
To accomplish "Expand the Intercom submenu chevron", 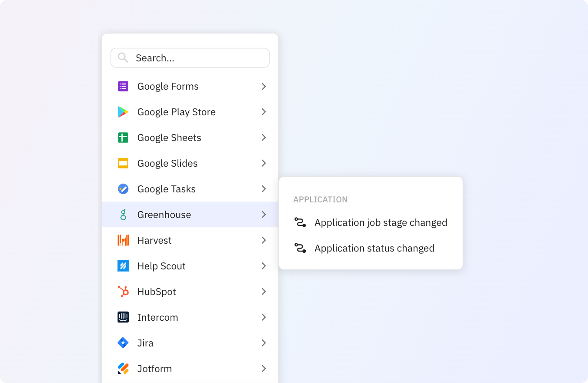I will 264,317.
